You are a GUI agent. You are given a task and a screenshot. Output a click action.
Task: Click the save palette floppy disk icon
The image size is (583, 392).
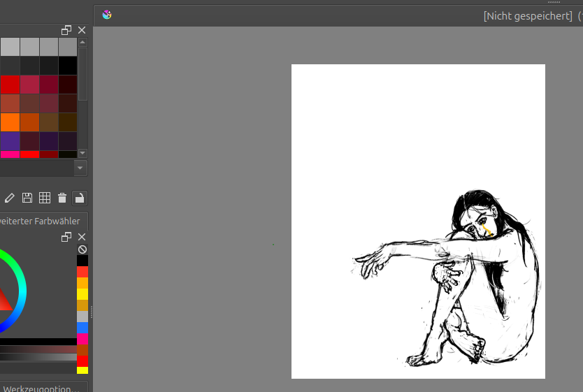tap(27, 198)
